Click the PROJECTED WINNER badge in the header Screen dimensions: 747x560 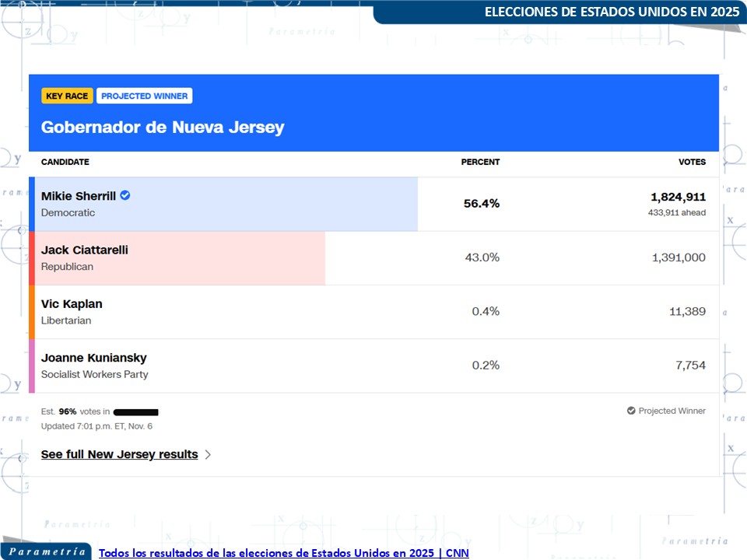145,96
